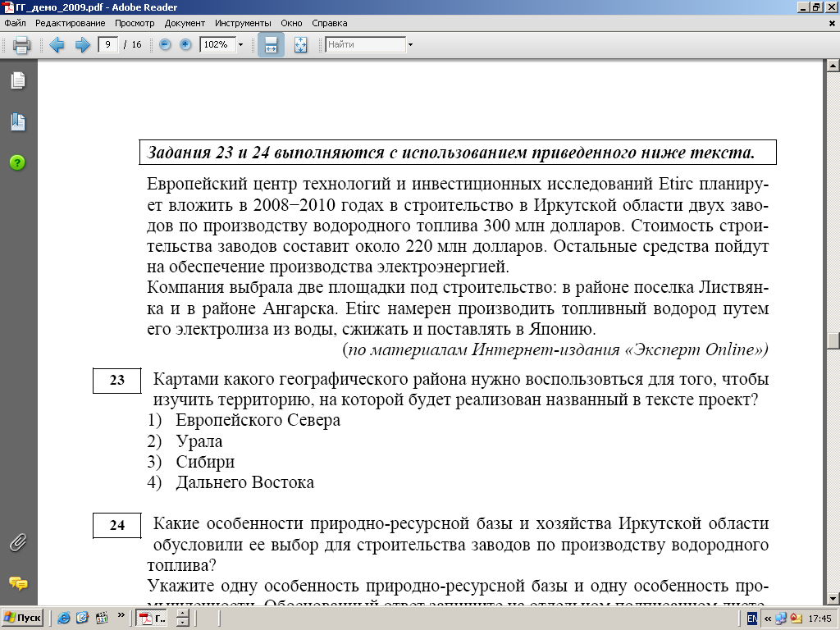Select the fit one full page button
Screen dimensions: 840x630
pyautogui.click(x=300, y=44)
